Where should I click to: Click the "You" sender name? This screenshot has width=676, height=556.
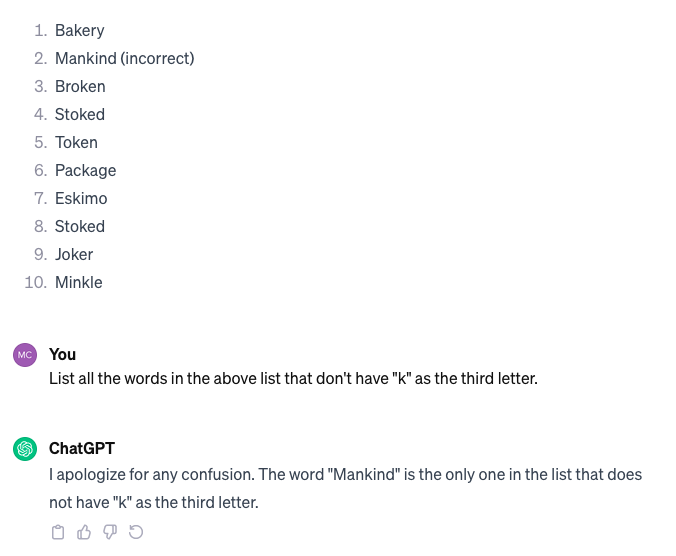point(62,354)
